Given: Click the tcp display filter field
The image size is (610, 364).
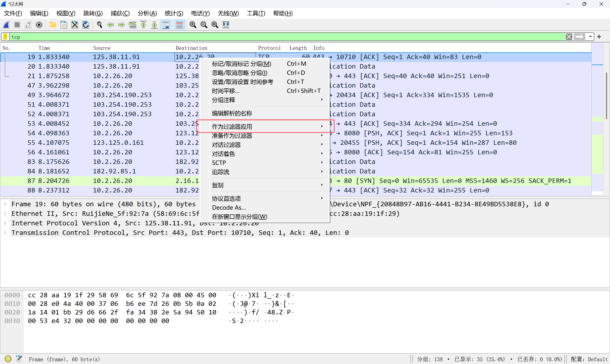Looking at the screenshot, I should point(270,37).
